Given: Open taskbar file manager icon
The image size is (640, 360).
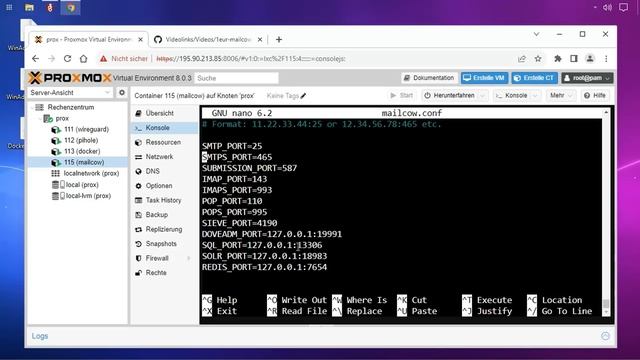Looking at the screenshot, I should click(29, 7).
